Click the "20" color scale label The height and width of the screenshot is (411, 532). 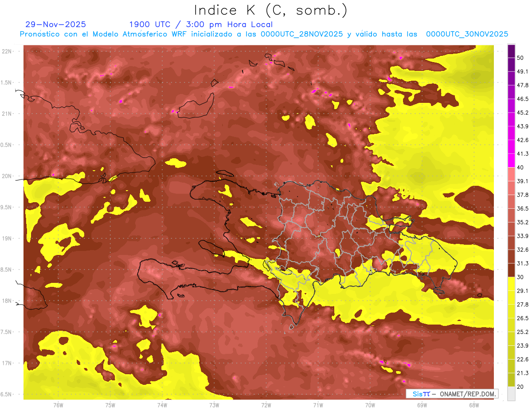click(521, 387)
